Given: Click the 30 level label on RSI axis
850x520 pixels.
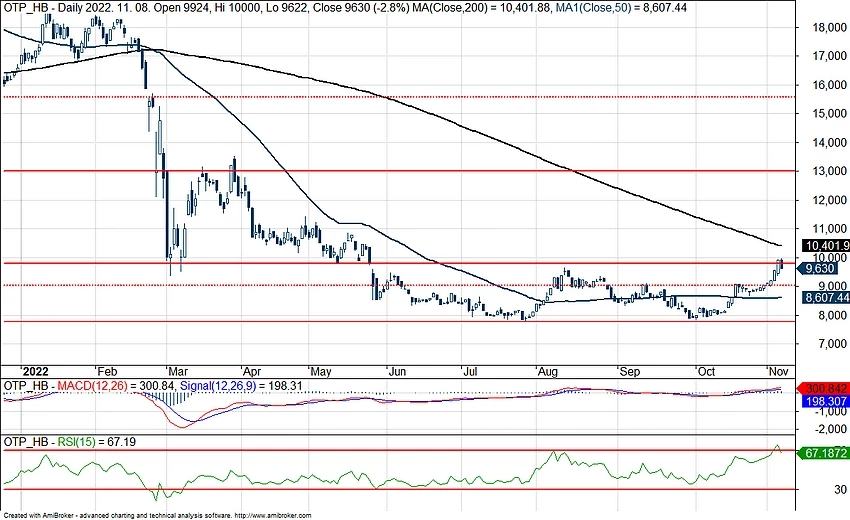Looking at the screenshot, I should 840,490.
